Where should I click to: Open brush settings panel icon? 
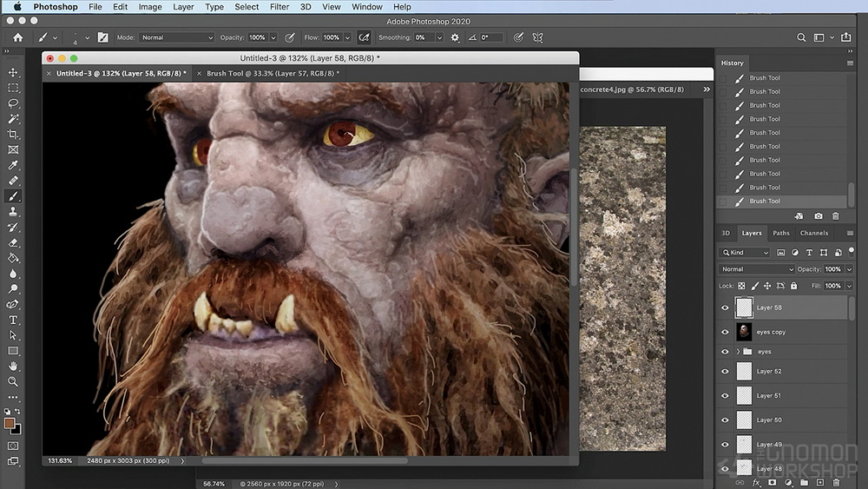[x=103, y=37]
